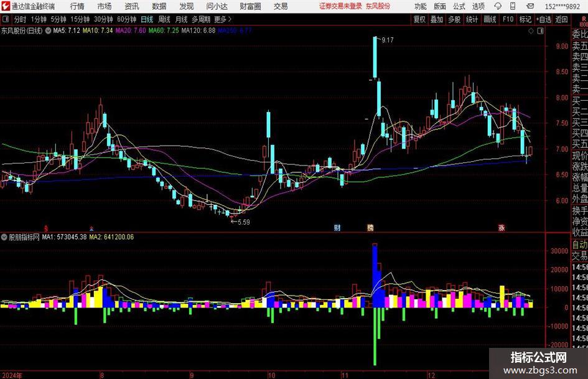This screenshot has width=588, height=379.
Task: Open the 行情 menu
Action: click(77, 6)
